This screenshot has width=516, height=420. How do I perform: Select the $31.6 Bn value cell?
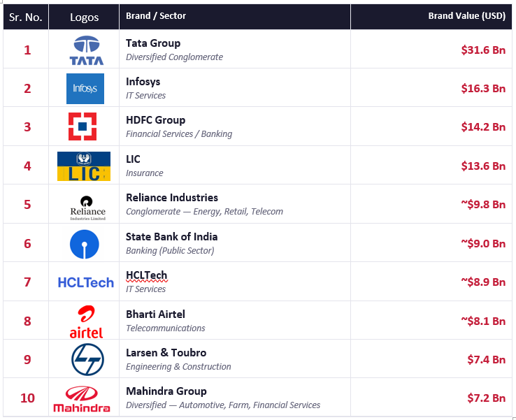click(x=431, y=50)
